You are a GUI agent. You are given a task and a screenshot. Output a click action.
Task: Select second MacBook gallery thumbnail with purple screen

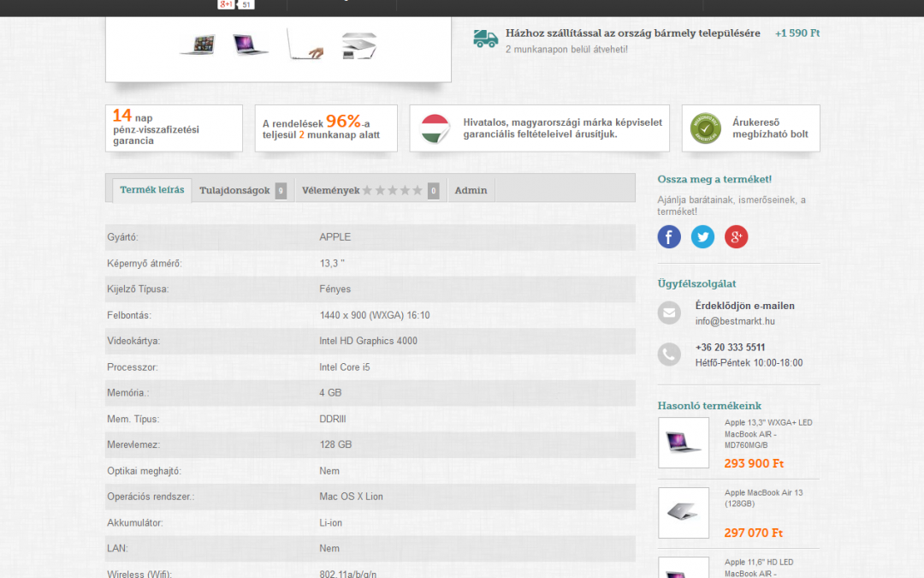(x=250, y=45)
